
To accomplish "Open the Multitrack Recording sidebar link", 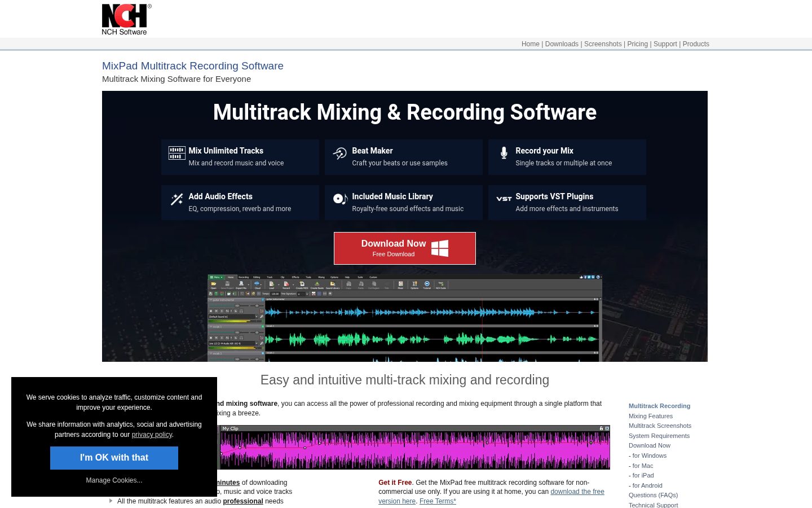I will 659,406.
